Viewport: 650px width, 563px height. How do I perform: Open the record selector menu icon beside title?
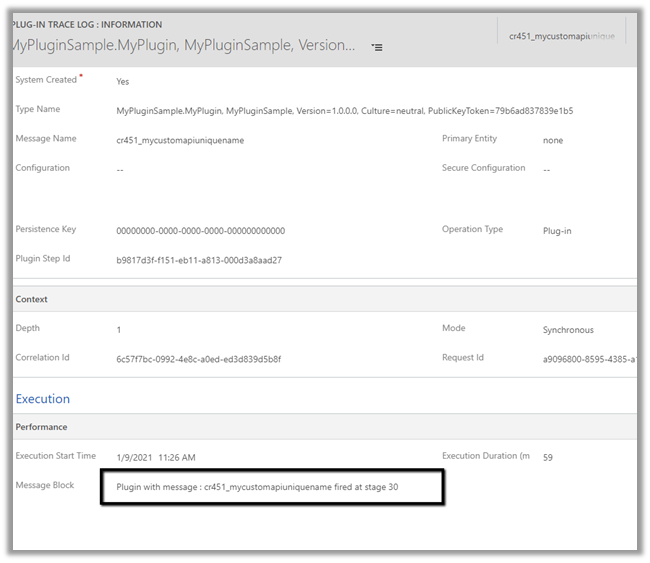(377, 47)
